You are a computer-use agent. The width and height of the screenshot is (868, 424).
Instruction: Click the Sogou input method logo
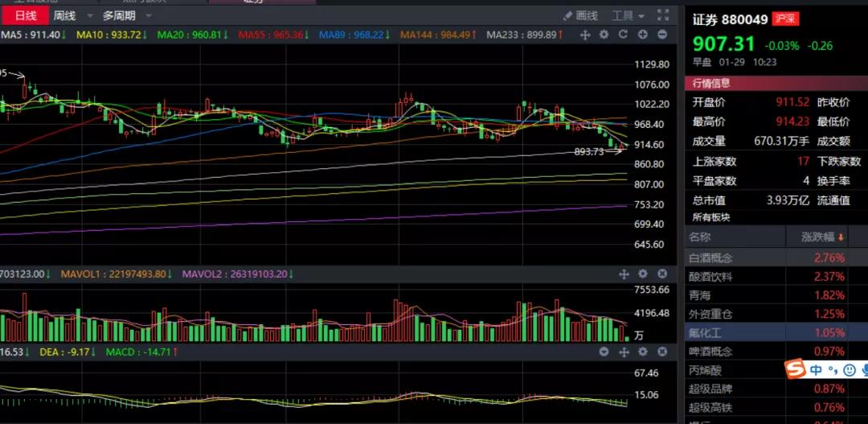point(795,369)
